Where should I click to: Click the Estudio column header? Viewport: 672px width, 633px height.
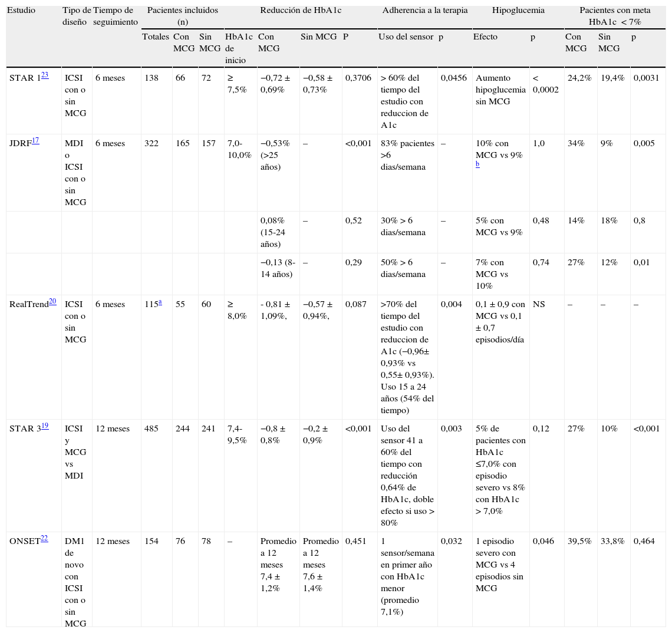pos(22,11)
